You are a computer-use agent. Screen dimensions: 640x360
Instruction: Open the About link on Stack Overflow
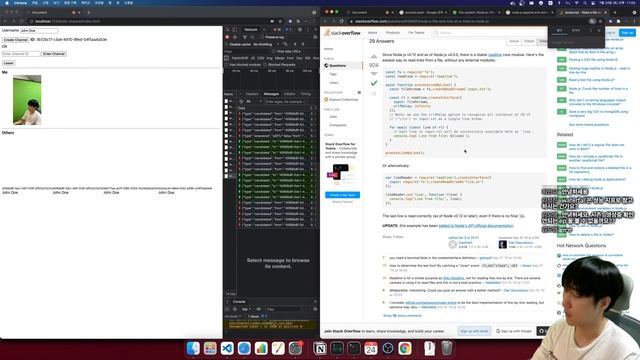pyautogui.click(x=373, y=33)
